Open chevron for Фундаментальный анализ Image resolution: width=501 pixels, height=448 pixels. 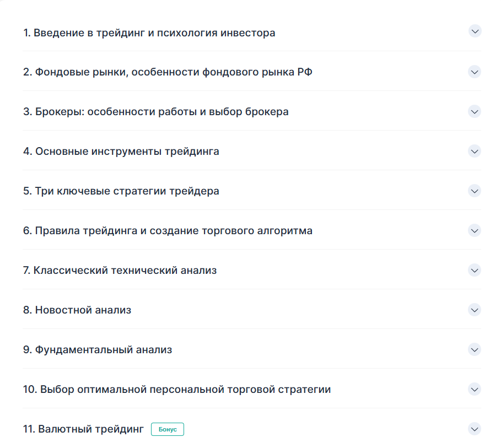tap(475, 349)
